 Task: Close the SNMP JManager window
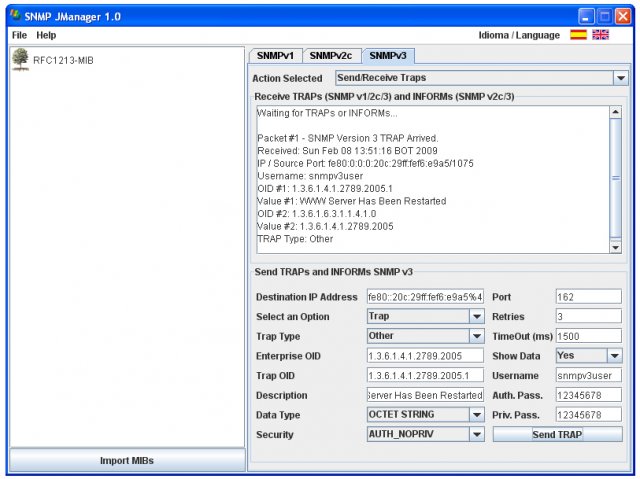623,16
